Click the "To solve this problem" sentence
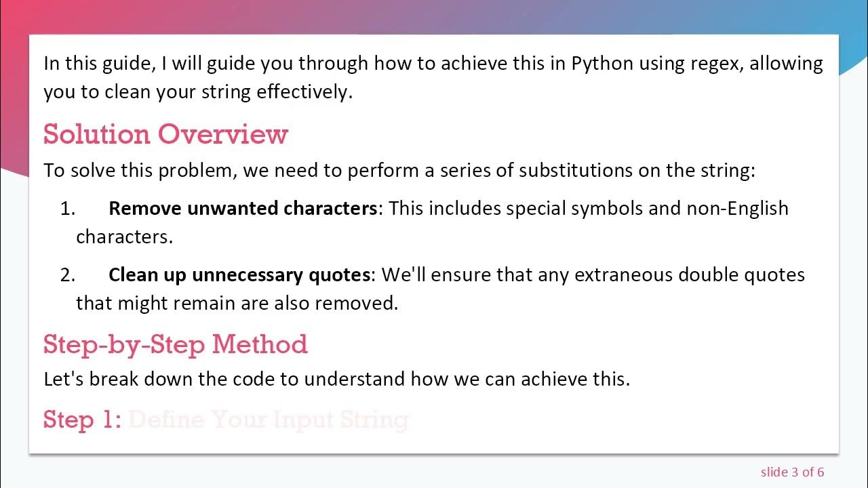This screenshot has height=488, width=868. point(399,169)
